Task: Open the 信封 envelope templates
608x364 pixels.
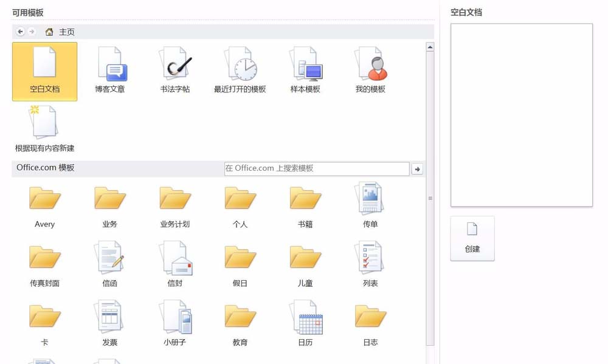Action: [x=175, y=264]
